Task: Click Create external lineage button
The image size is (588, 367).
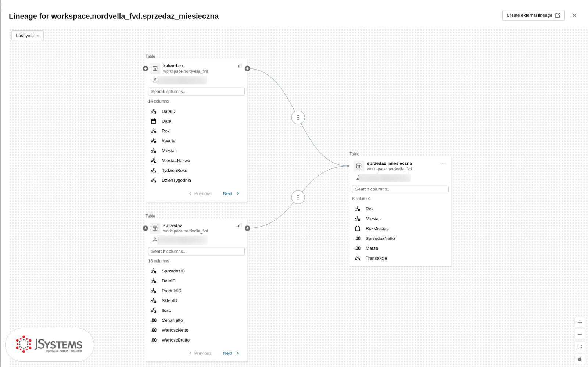Action: coord(533,15)
